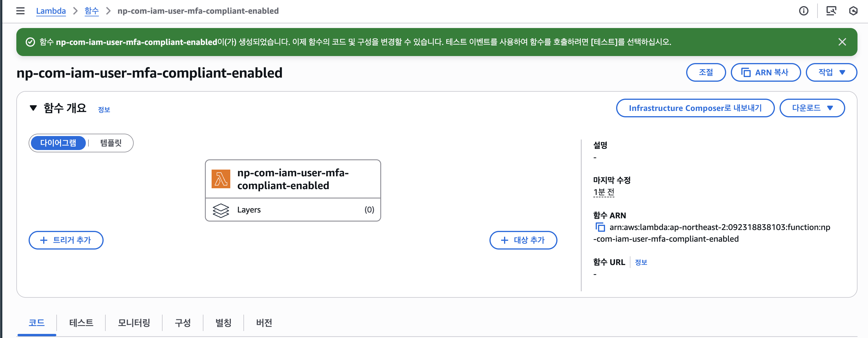Click 정보 link next to 함수 URL

641,262
